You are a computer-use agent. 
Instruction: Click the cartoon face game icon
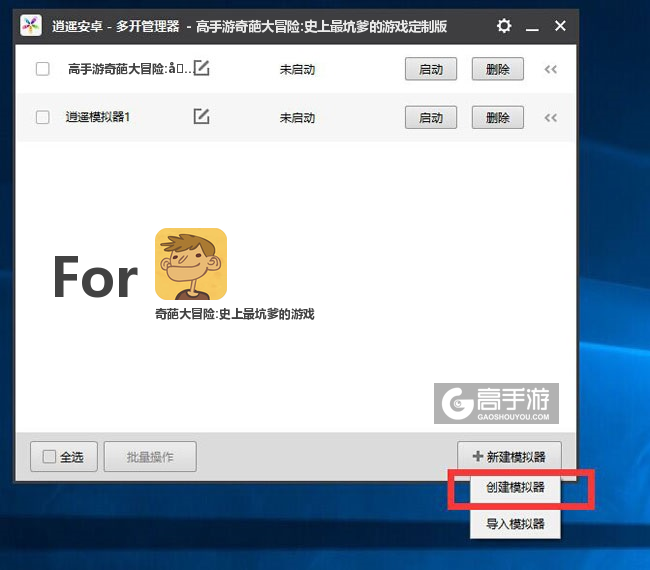191,264
